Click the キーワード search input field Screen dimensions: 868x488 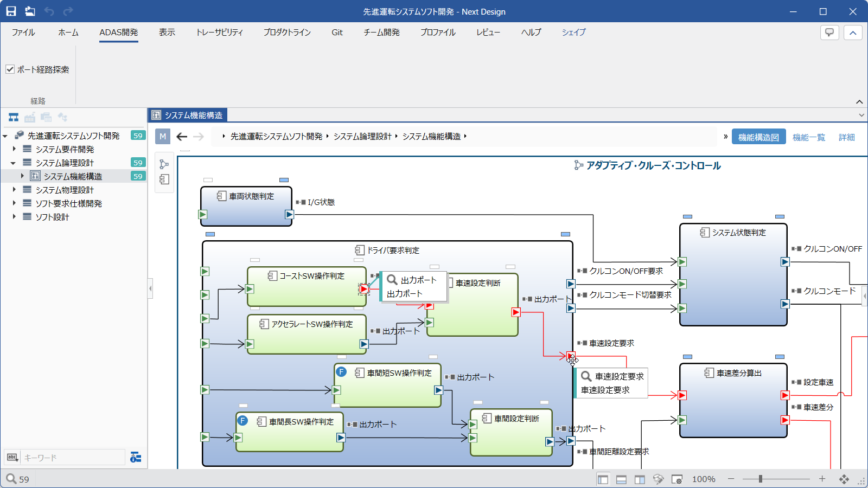click(x=73, y=458)
